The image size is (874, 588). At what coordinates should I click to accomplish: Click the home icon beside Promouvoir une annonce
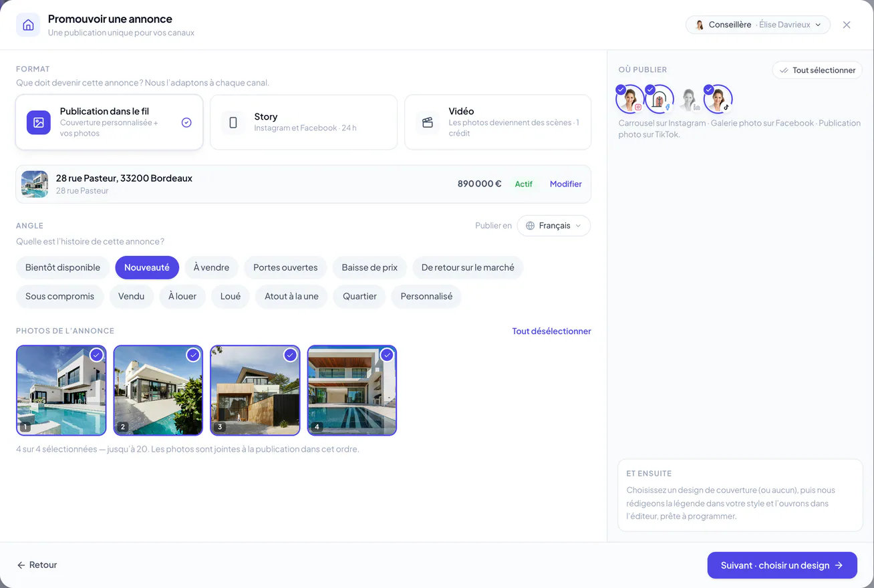(x=28, y=25)
